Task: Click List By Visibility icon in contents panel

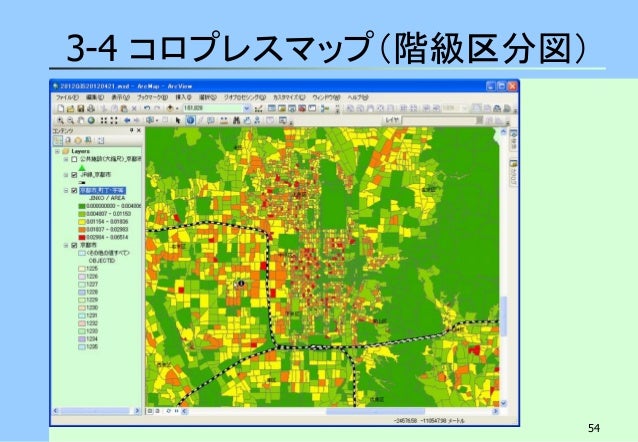Action: point(78,140)
